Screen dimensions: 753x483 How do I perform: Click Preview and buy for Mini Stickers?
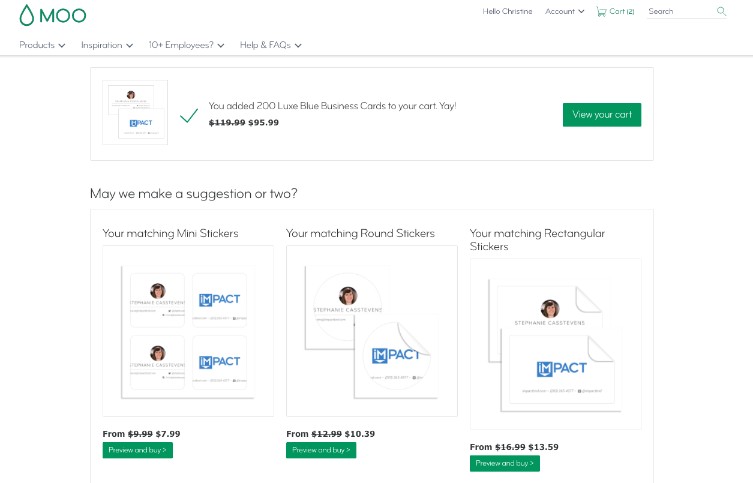(x=137, y=450)
